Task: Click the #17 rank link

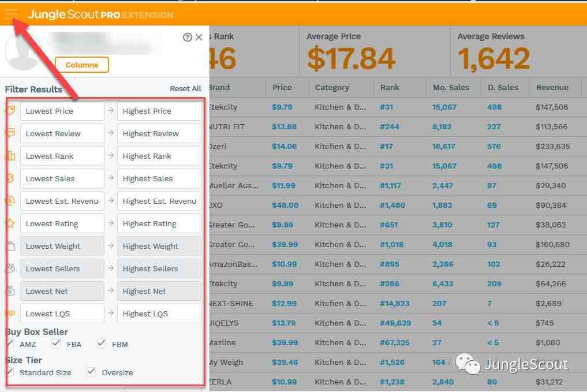Action: [386, 147]
